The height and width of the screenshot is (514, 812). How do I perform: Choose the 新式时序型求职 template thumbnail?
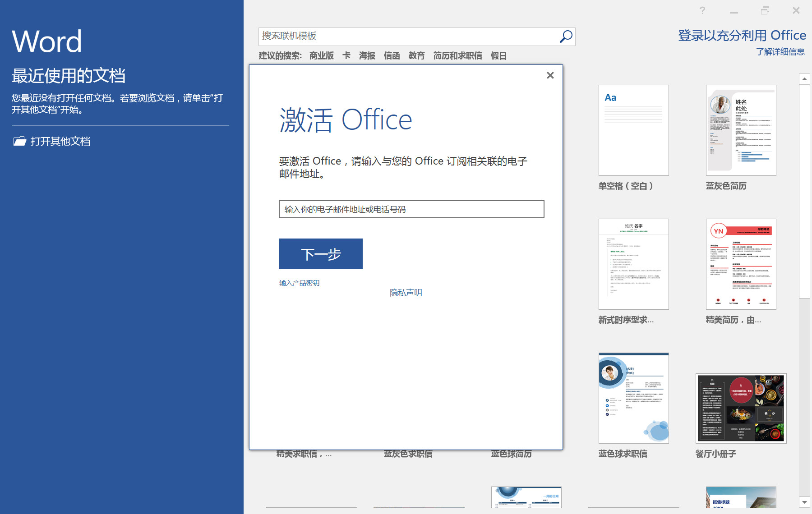coord(633,264)
